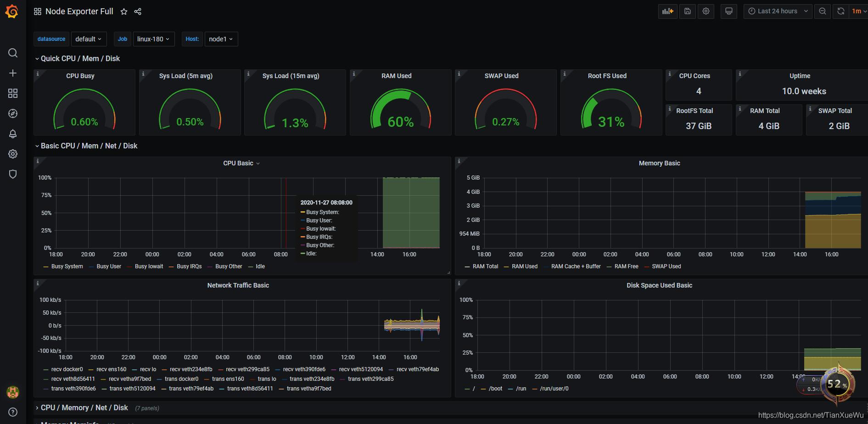Image resolution: width=868 pixels, height=424 pixels.
Task: Open the Dashboards grid icon in sidebar
Action: (13, 93)
